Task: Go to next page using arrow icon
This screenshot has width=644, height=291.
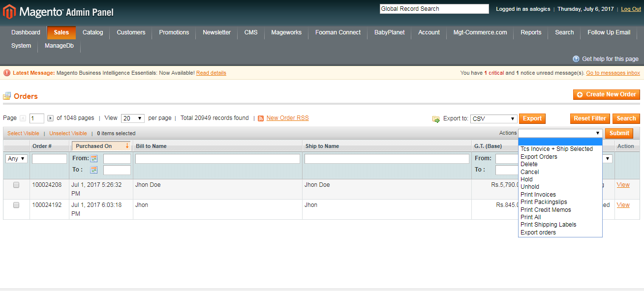Action: (x=50, y=118)
